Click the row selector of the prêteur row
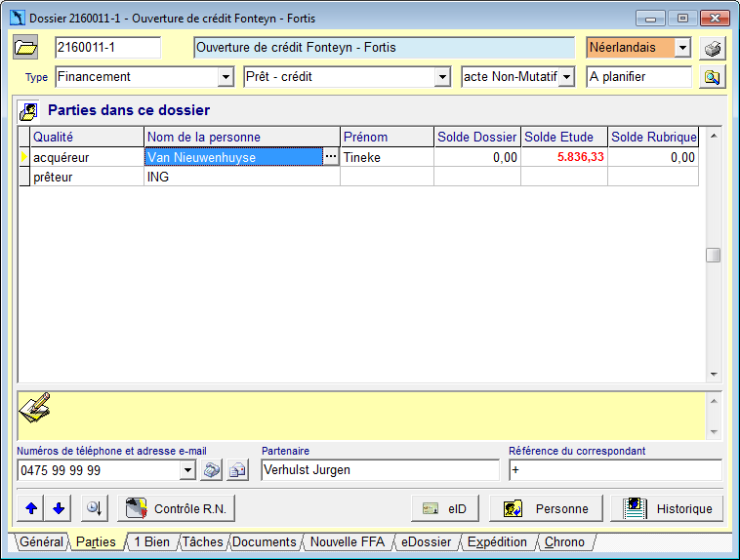The height and width of the screenshot is (560, 740). pyautogui.click(x=24, y=177)
